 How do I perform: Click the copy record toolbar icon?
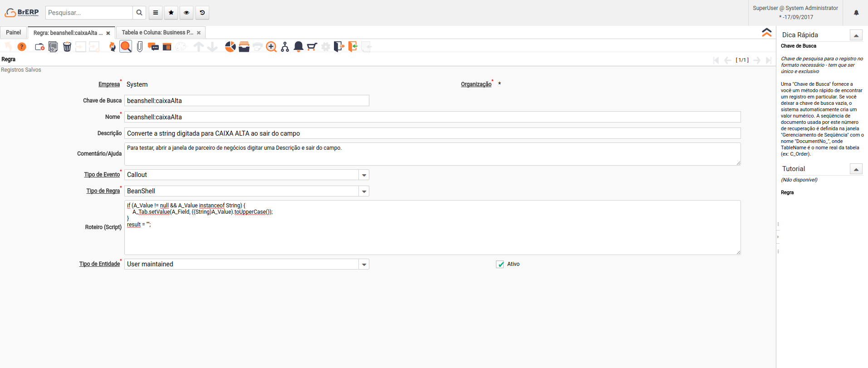click(54, 47)
